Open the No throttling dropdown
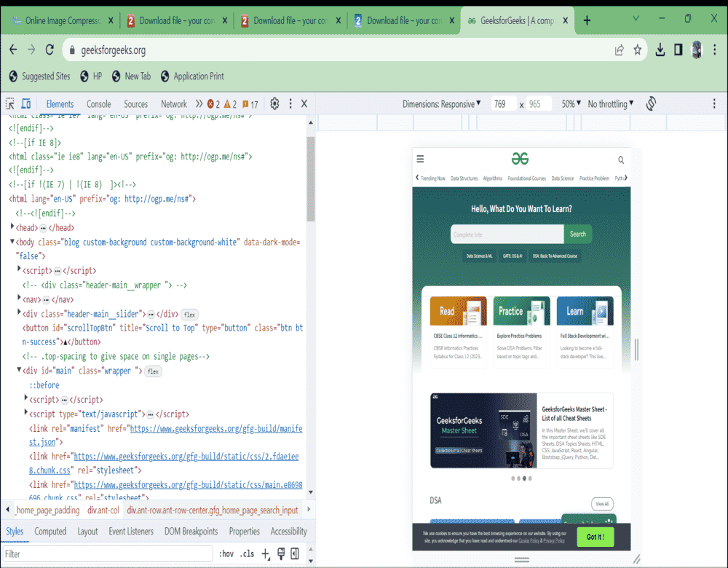This screenshot has height=568, width=728. [610, 104]
